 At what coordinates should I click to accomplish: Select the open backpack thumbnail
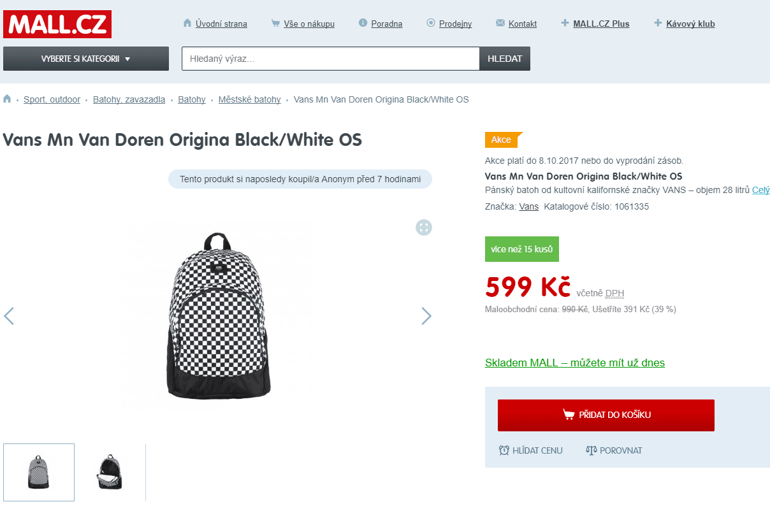(x=110, y=472)
